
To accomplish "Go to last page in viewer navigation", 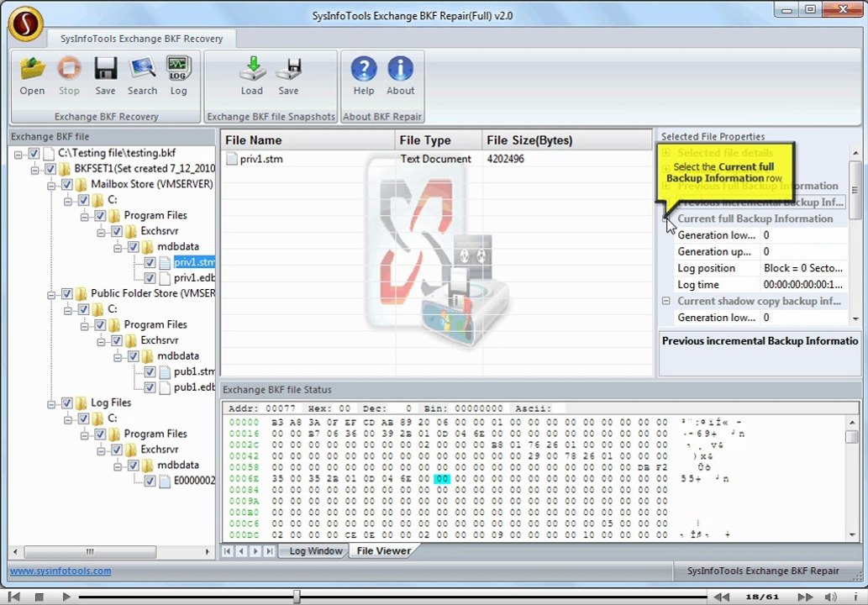I will click(269, 550).
